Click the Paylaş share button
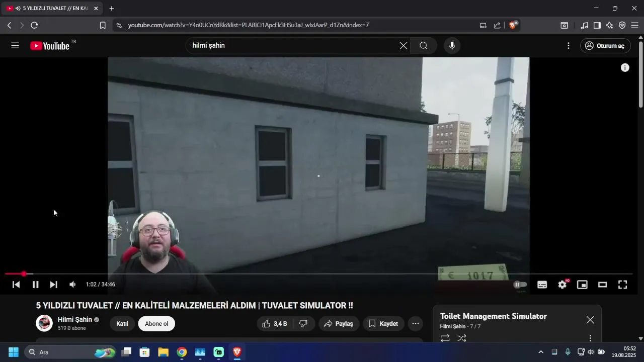Screen dimensions: 644x362 [x=339, y=324]
